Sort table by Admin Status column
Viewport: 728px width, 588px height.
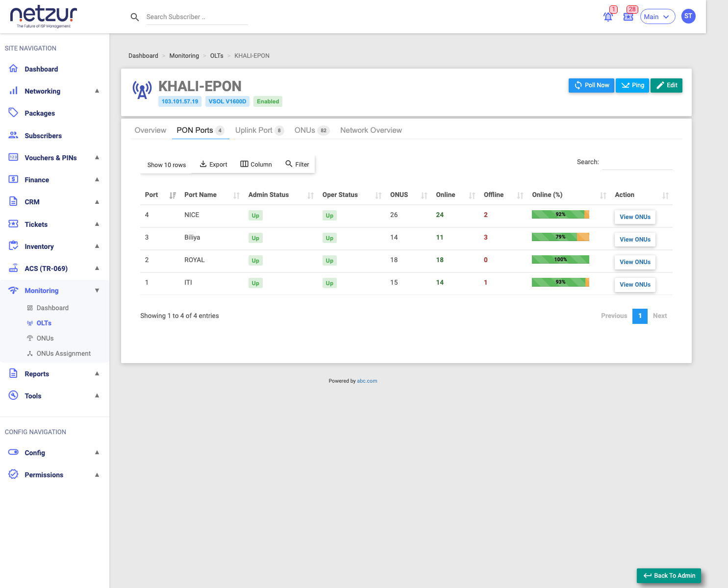click(x=311, y=195)
